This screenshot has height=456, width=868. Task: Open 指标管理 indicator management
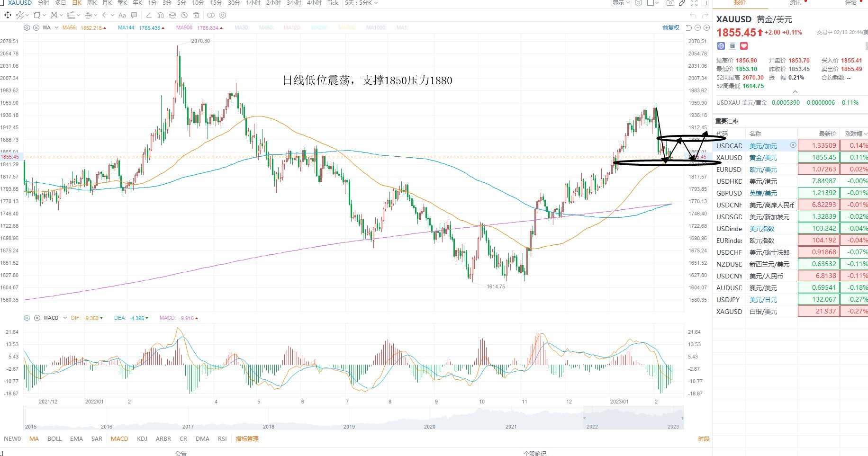coord(247,438)
